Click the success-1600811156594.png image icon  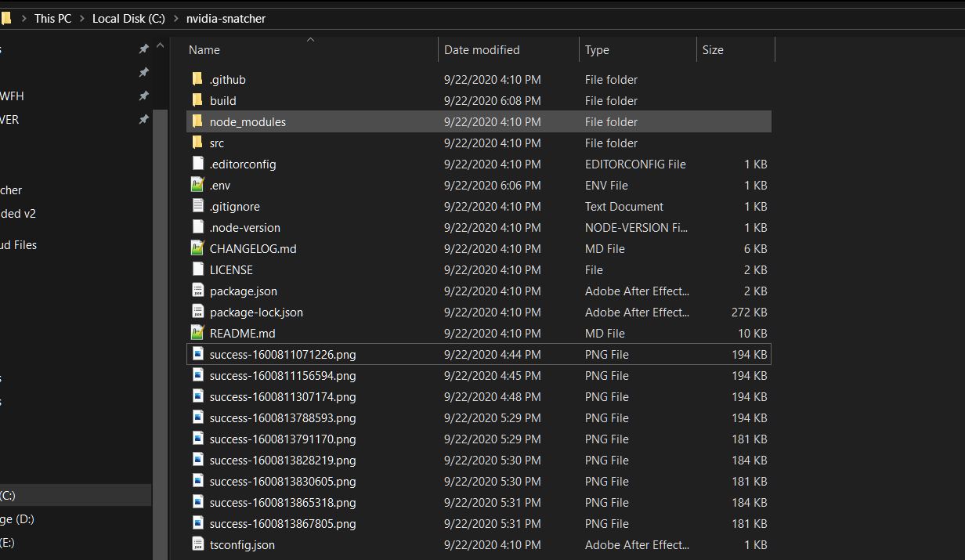click(197, 375)
